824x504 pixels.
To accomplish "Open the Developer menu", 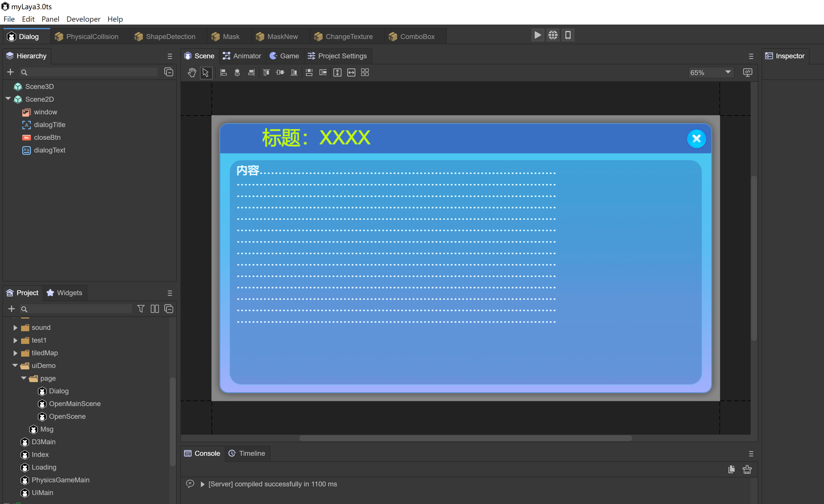I will pyautogui.click(x=83, y=19).
